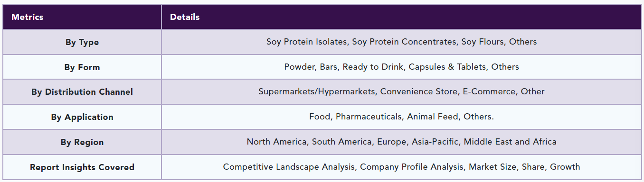Select the By Application row label
This screenshot has height=182, width=644.
click(82, 117)
